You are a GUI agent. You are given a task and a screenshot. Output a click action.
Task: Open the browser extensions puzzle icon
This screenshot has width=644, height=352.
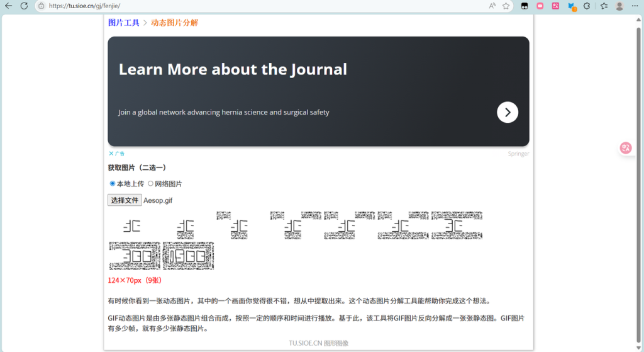tap(586, 6)
